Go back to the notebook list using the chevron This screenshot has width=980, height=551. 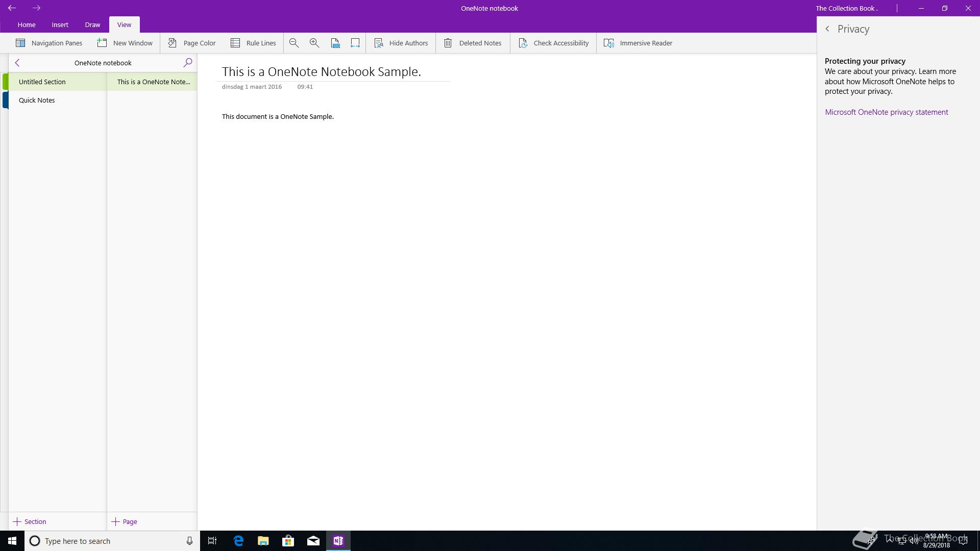coord(17,63)
